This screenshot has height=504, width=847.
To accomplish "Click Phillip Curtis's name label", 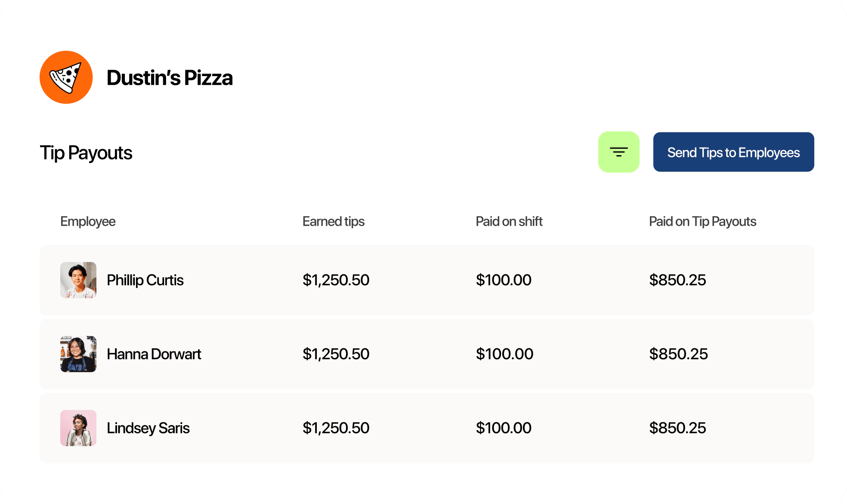I will [145, 280].
